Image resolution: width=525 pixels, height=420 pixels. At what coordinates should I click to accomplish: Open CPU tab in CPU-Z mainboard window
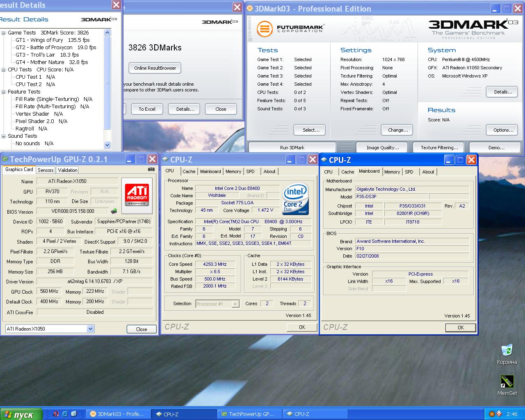tap(329, 172)
